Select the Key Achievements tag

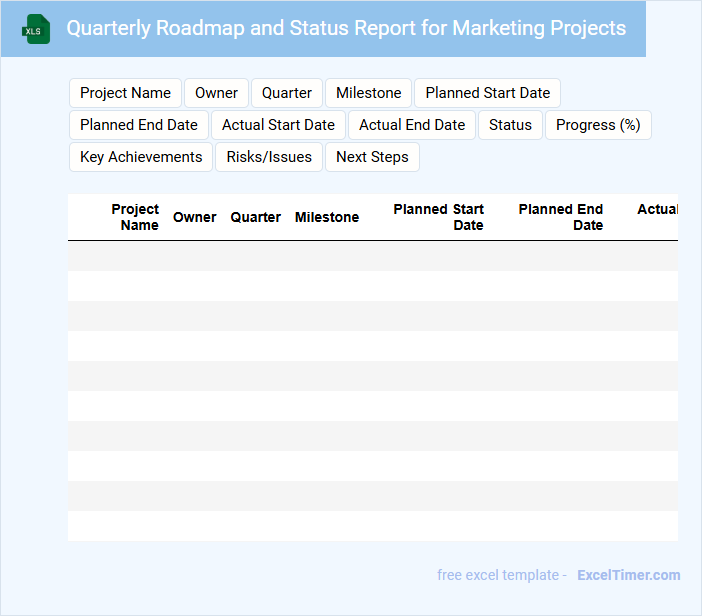pos(141,157)
